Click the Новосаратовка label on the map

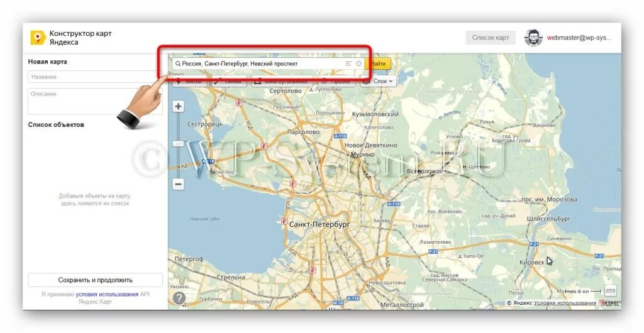387,283
